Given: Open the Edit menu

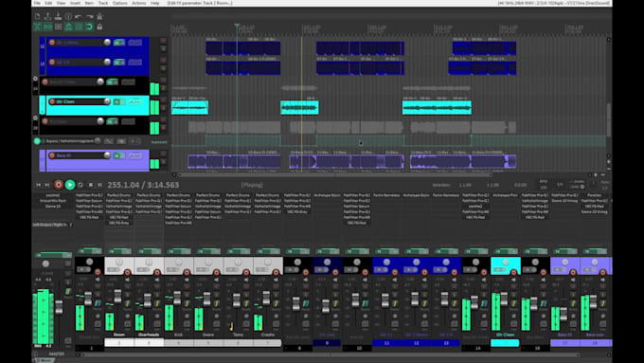Looking at the screenshot, I should pos(48,3).
